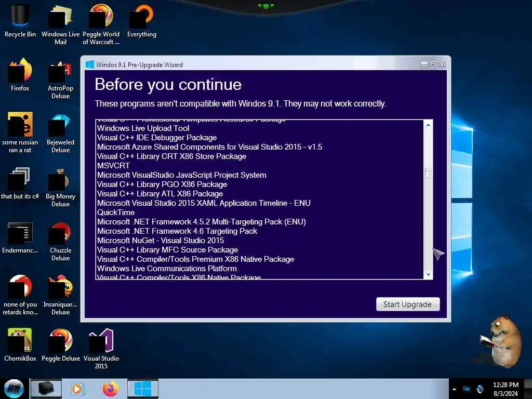Open Windows Live Mail shortcut
Image resolution: width=532 pixels, height=399 pixels.
(x=60, y=24)
